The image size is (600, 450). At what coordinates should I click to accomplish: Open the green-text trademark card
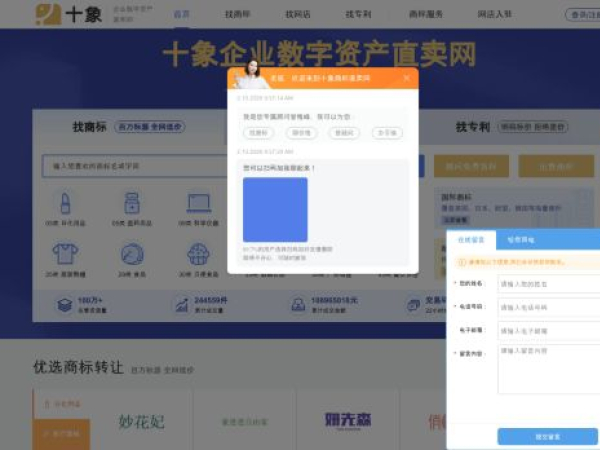245,422
